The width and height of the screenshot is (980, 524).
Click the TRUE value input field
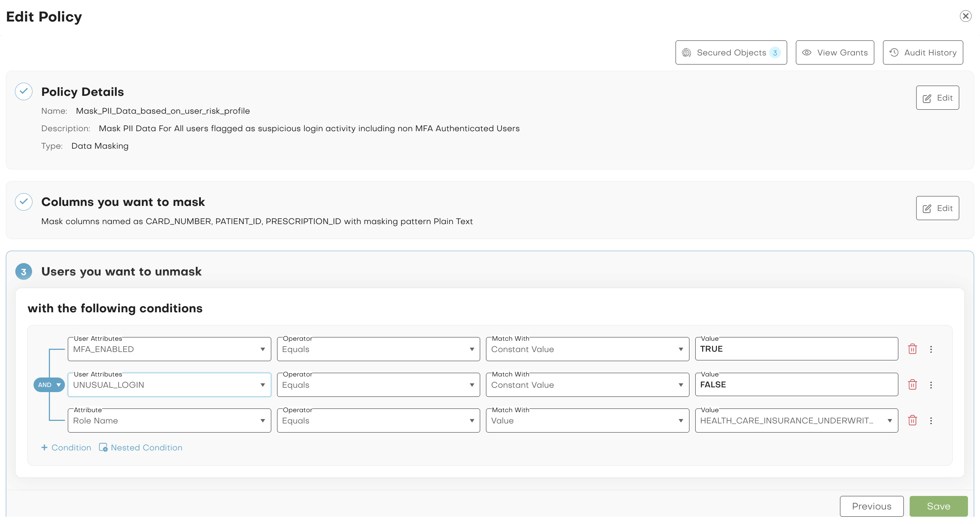796,349
